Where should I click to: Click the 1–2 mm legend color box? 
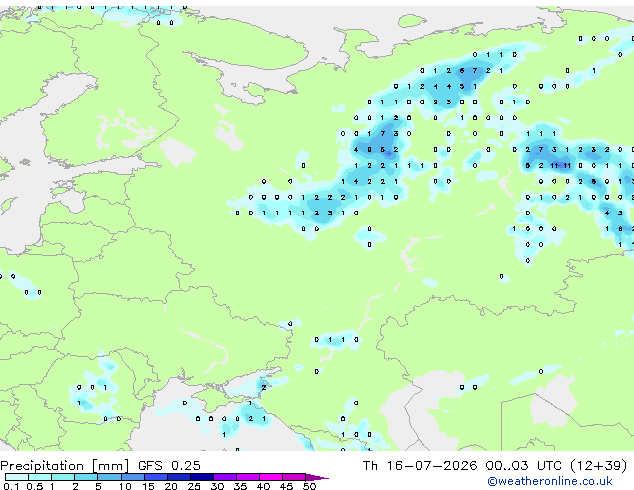point(63,477)
